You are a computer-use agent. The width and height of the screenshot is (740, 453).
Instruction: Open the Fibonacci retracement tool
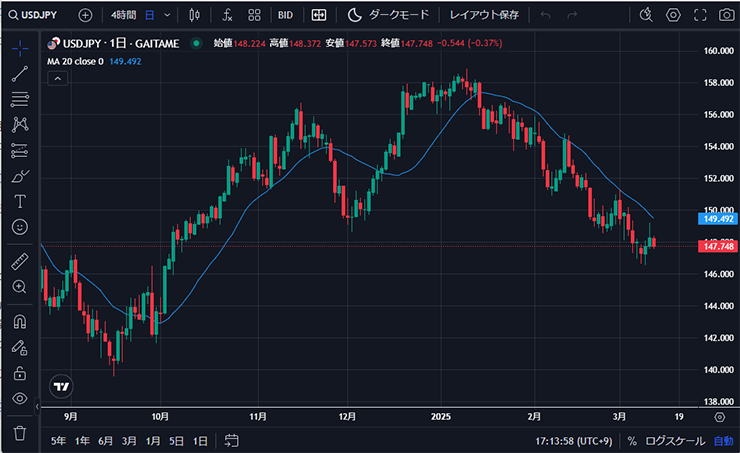point(19,98)
